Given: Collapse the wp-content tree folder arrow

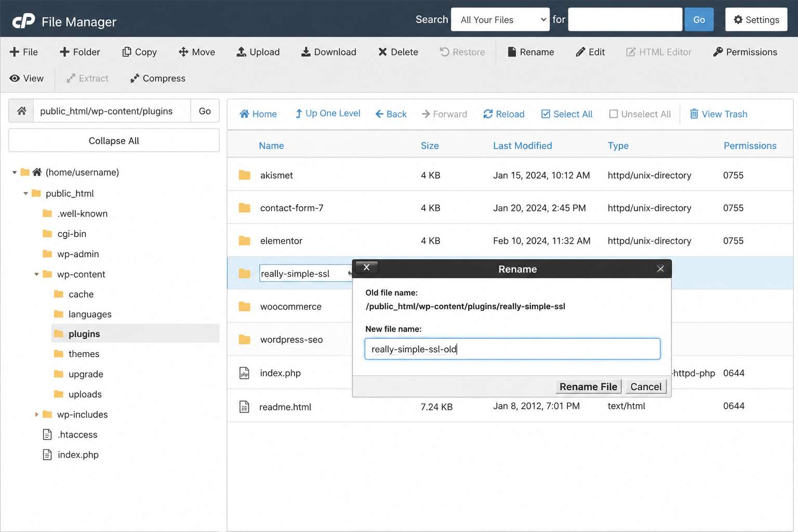Looking at the screenshot, I should pyautogui.click(x=36, y=274).
